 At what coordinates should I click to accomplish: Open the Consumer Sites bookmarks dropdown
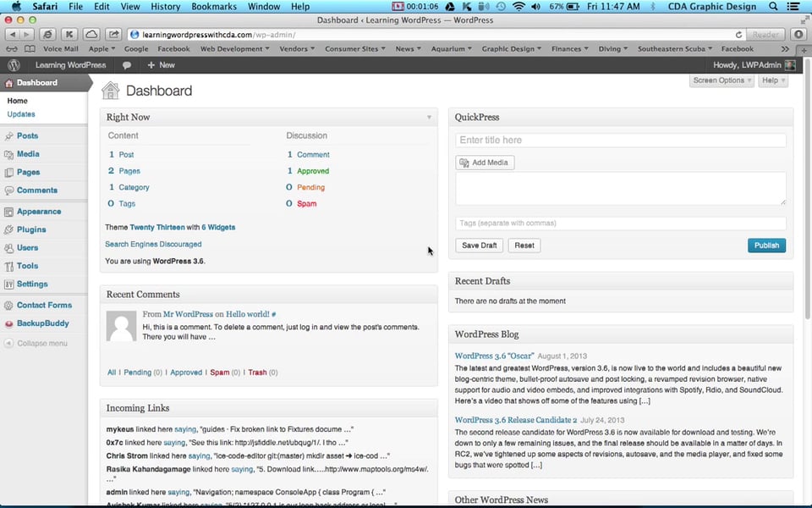(354, 49)
